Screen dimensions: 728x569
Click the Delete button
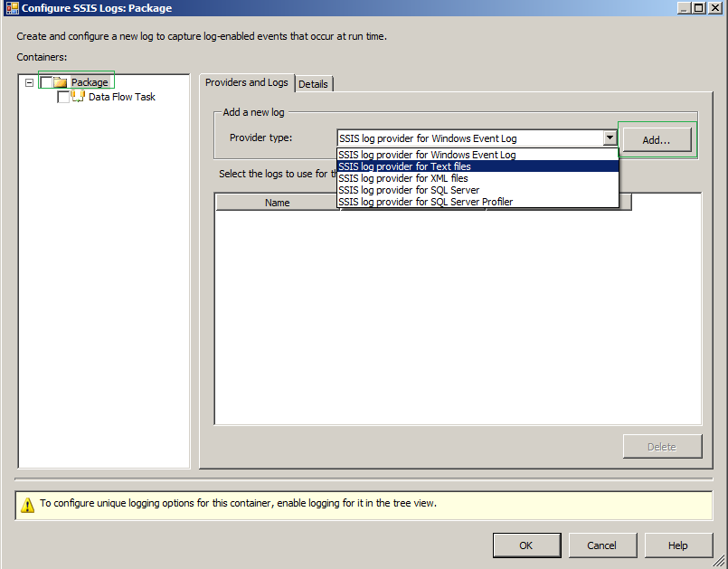(x=662, y=446)
